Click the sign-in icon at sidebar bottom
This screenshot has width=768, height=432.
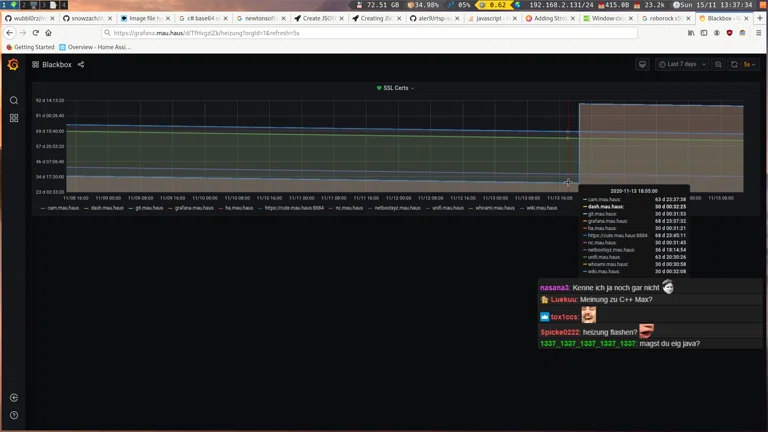[14, 398]
